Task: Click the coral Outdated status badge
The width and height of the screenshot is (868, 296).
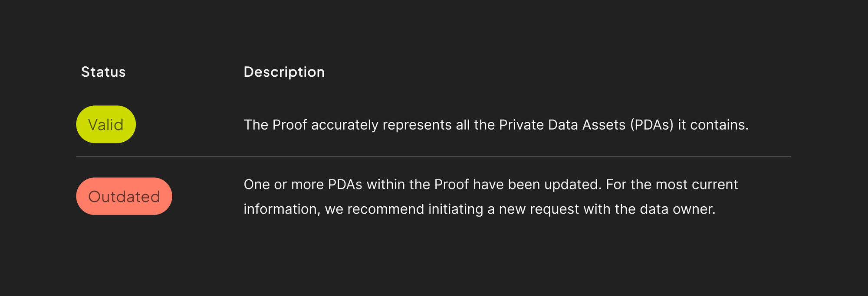Action: coord(124,196)
